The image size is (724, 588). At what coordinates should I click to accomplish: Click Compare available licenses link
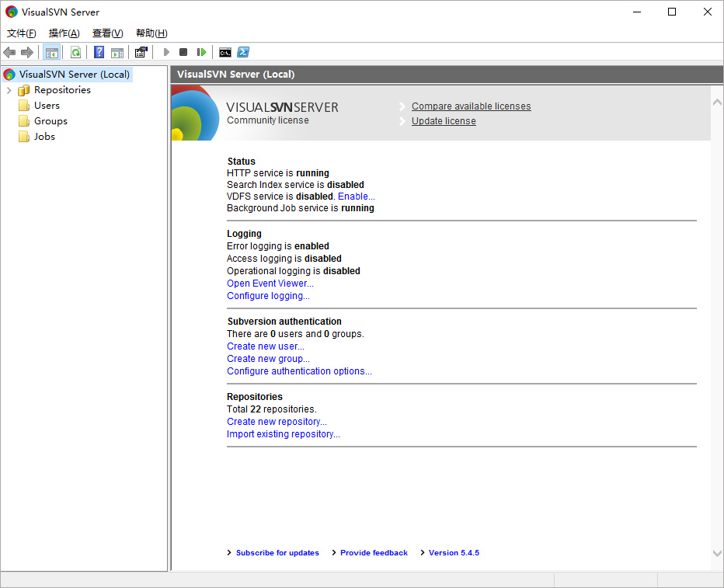click(x=471, y=106)
